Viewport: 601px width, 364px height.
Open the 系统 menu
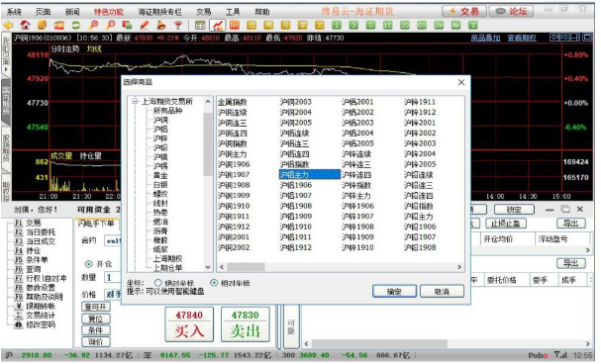(x=14, y=12)
